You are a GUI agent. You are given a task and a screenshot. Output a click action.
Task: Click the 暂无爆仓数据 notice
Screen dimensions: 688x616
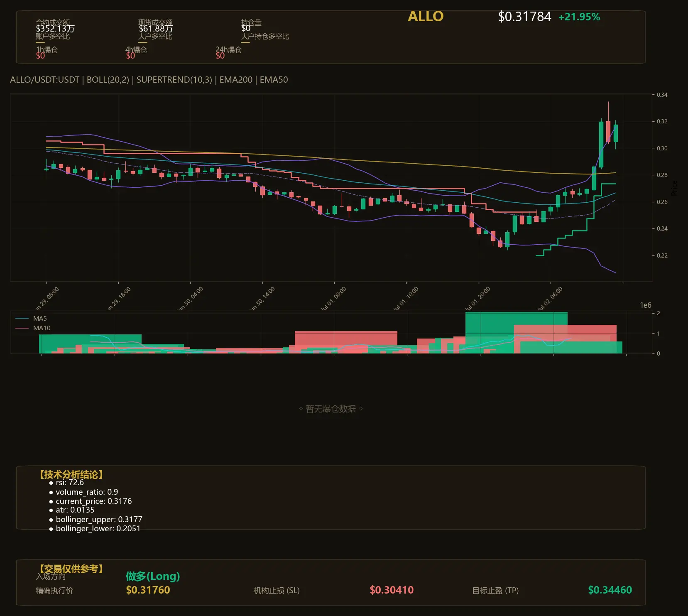[331, 409]
